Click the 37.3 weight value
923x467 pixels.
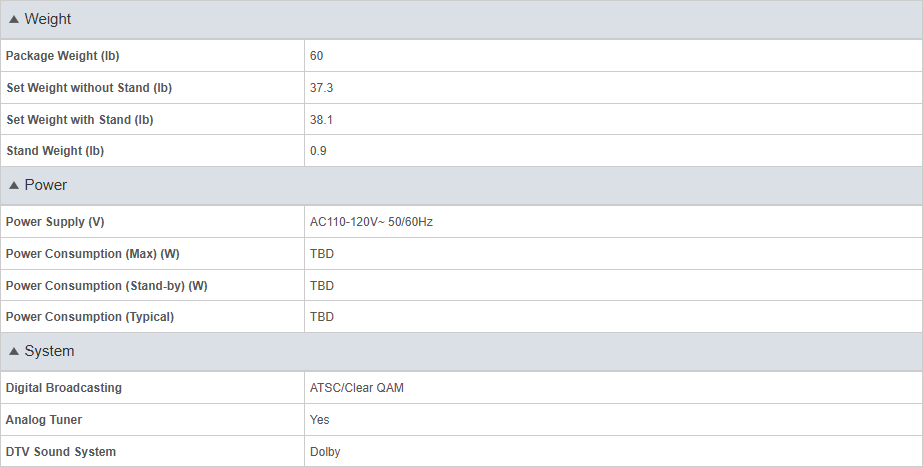click(321, 88)
